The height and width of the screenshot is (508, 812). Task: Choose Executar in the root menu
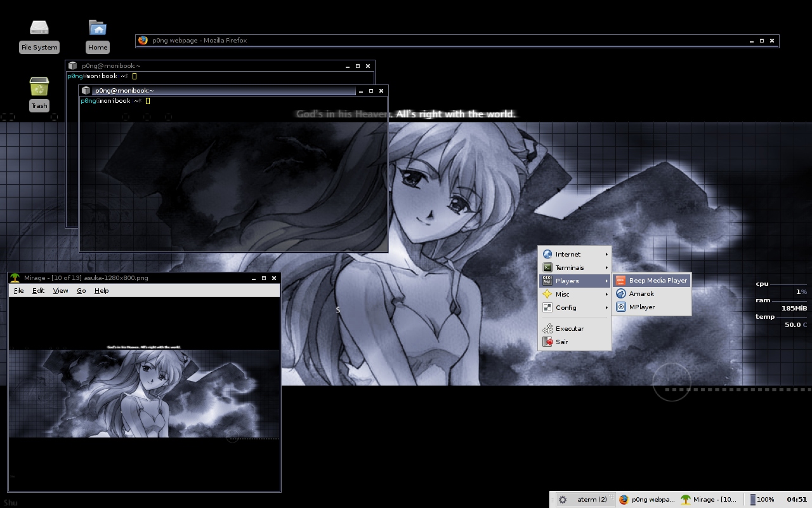coord(575,328)
